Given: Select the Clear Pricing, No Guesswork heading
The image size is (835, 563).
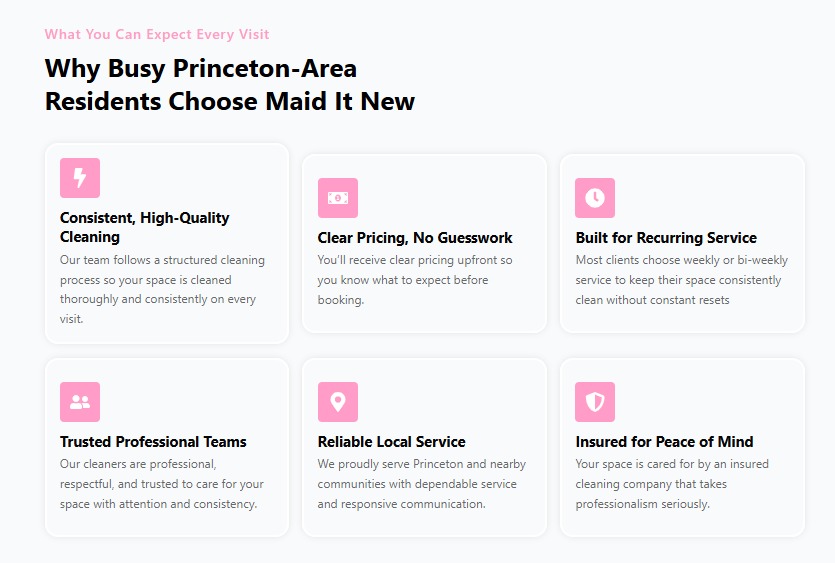Looking at the screenshot, I should click(415, 238).
